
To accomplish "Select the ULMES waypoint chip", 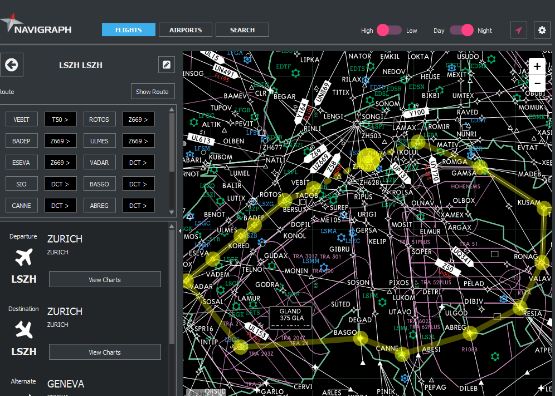I will 99,141.
